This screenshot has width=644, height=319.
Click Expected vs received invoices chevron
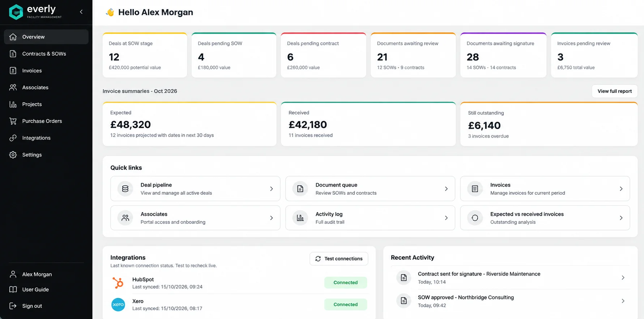tap(621, 218)
